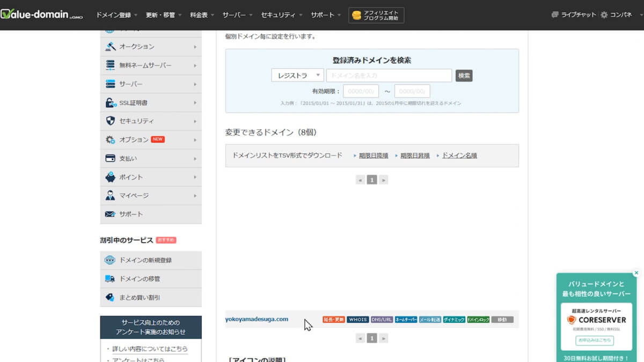Click the auction gavel icon in sidebar
Screen dimensions: 644x362
(x=111, y=47)
